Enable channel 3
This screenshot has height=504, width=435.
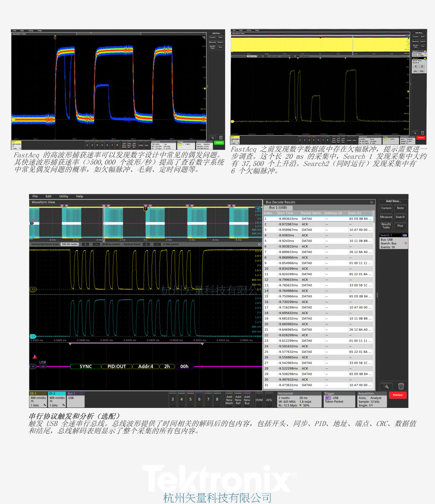click(173, 400)
